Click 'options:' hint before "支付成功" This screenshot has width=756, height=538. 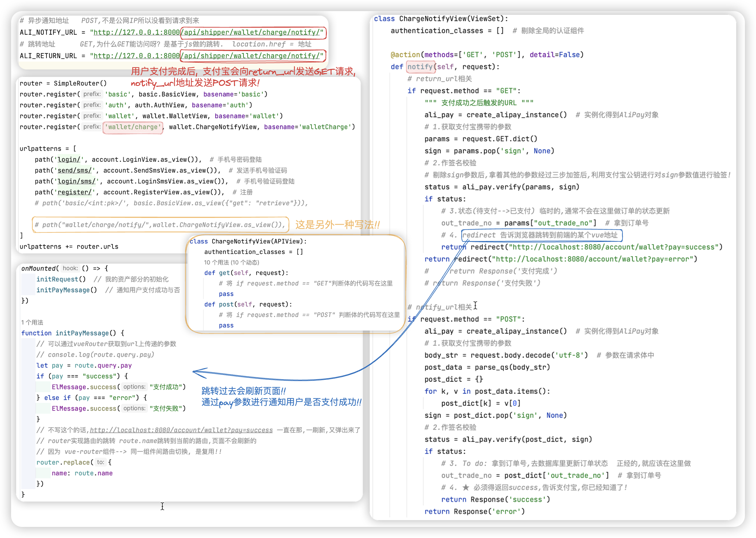(x=134, y=387)
